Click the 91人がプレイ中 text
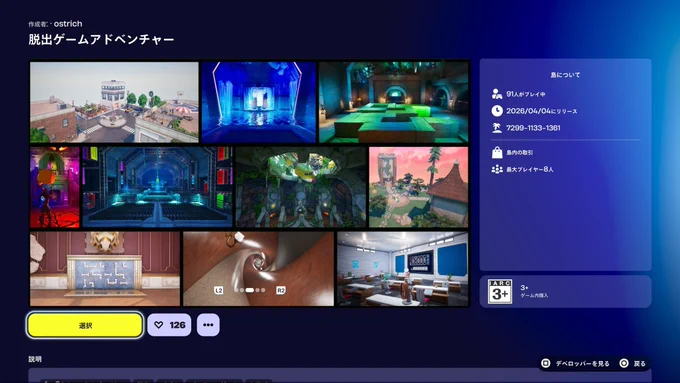Image resolution: width=680 pixels, height=383 pixels. 526,94
